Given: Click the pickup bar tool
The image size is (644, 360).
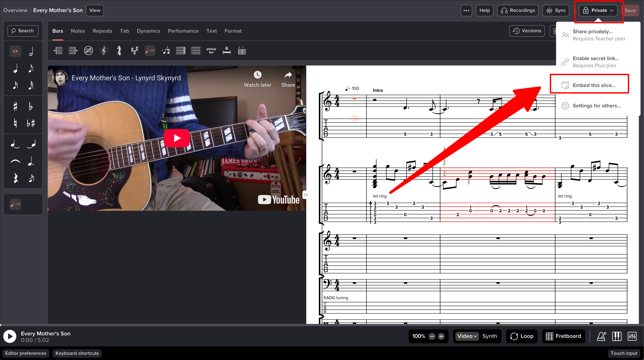Looking at the screenshot, I should (211, 51).
